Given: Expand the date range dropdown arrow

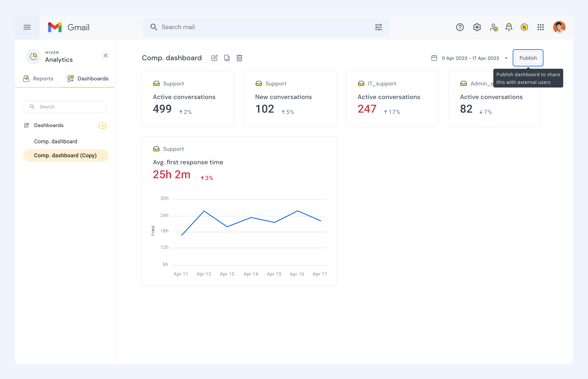Looking at the screenshot, I should (506, 58).
